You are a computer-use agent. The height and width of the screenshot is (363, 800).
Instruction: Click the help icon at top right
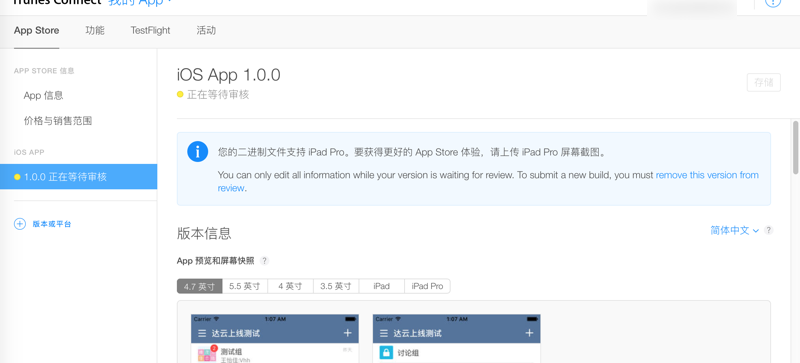773,3
